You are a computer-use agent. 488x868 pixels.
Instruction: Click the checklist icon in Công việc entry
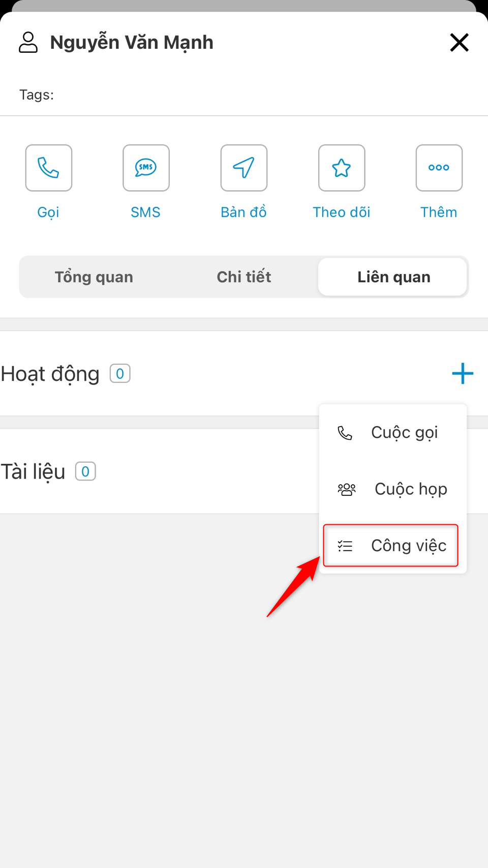click(x=345, y=546)
